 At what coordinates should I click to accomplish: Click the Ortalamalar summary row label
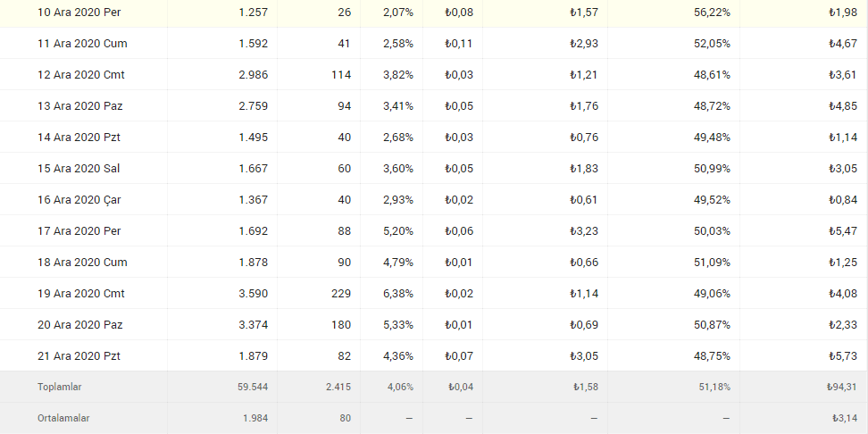(63, 418)
